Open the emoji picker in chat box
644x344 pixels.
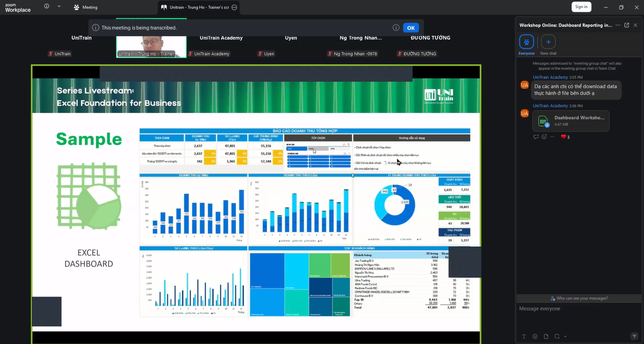[535, 336]
